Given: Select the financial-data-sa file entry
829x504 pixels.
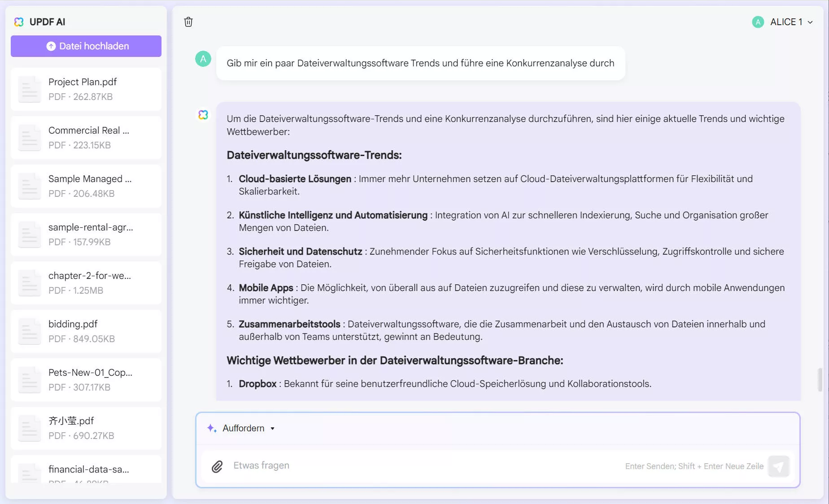Looking at the screenshot, I should click(86, 473).
